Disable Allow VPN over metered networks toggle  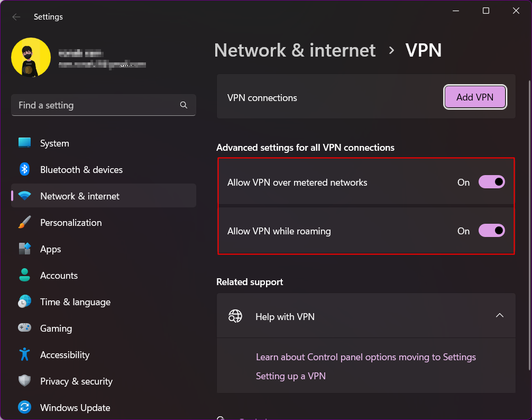pos(491,182)
